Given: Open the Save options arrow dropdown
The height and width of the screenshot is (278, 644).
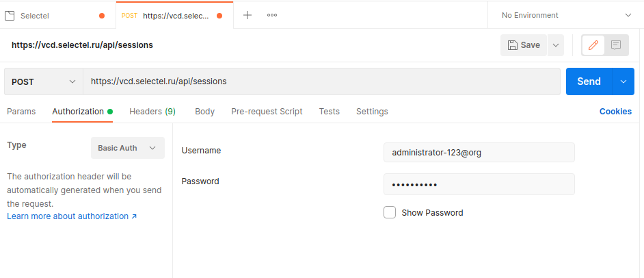Looking at the screenshot, I should (556, 45).
